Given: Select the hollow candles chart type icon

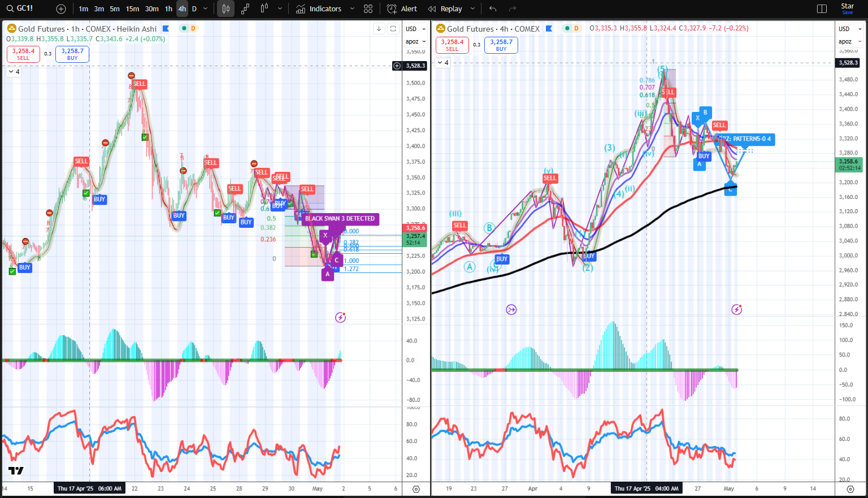Looking at the screenshot, I should (264, 9).
